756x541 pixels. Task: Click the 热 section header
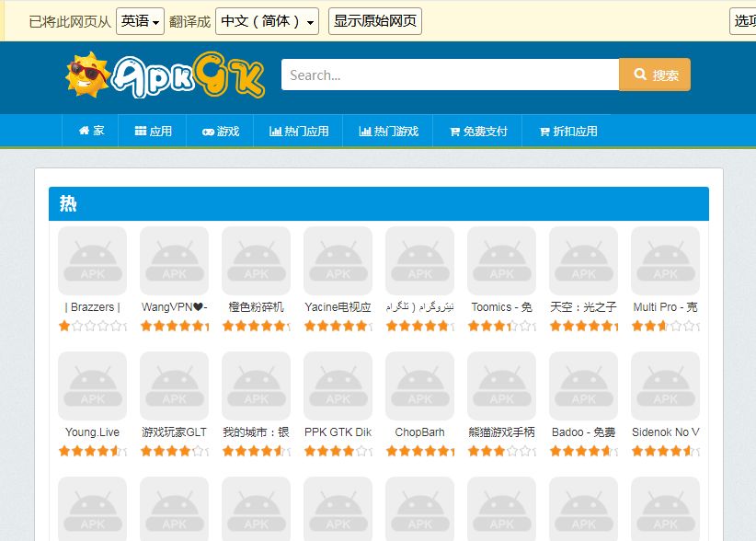point(379,204)
